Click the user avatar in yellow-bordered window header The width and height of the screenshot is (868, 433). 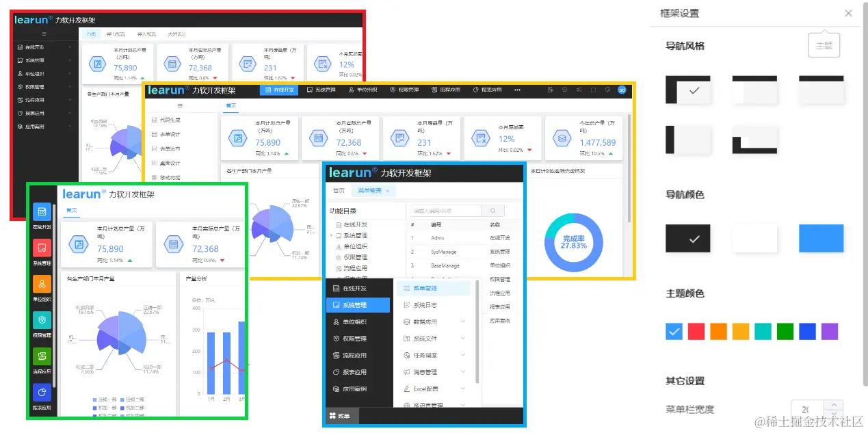[622, 90]
